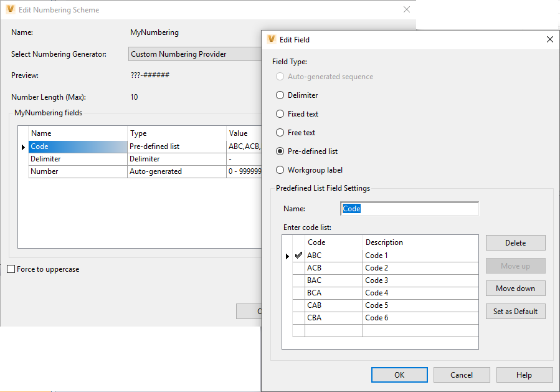Click the Vault icon in Edit Field title bar
The image size is (560, 392).
coord(271,39)
